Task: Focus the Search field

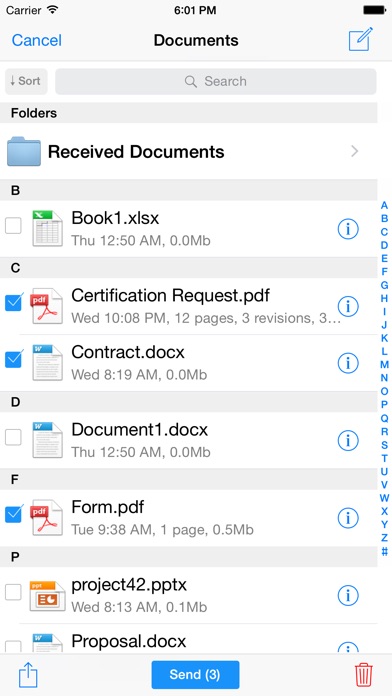Action: [x=216, y=81]
